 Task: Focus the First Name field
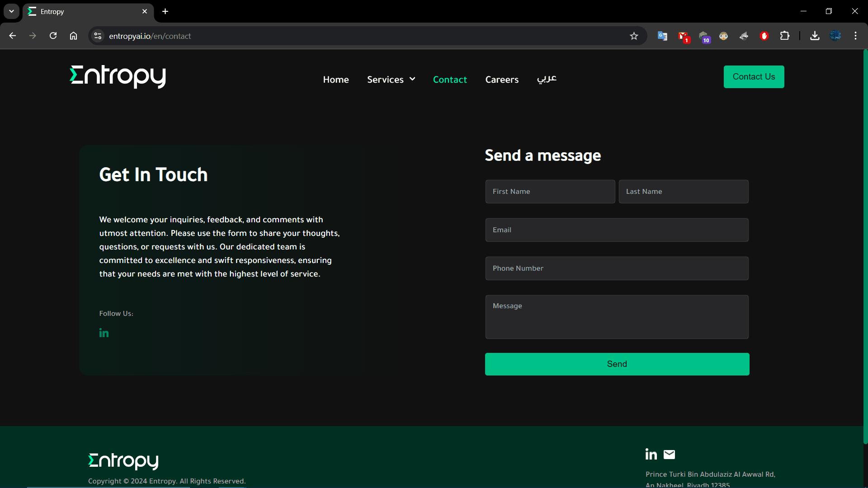[x=550, y=192]
